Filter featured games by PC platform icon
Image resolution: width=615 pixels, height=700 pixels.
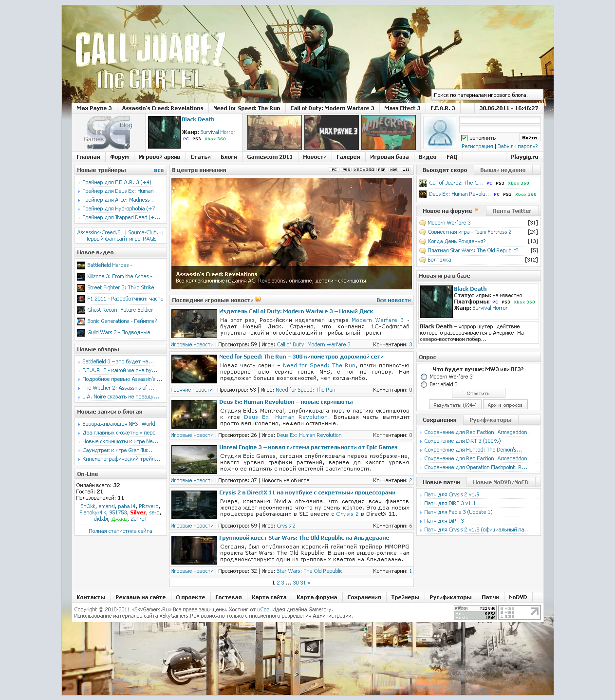[334, 170]
